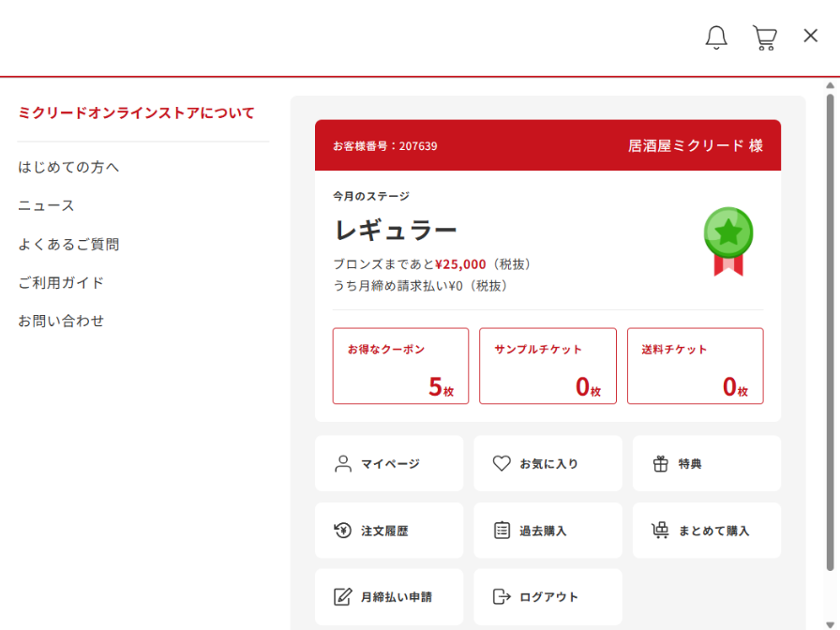Open the 送料チケット 0枚 card

(695, 366)
